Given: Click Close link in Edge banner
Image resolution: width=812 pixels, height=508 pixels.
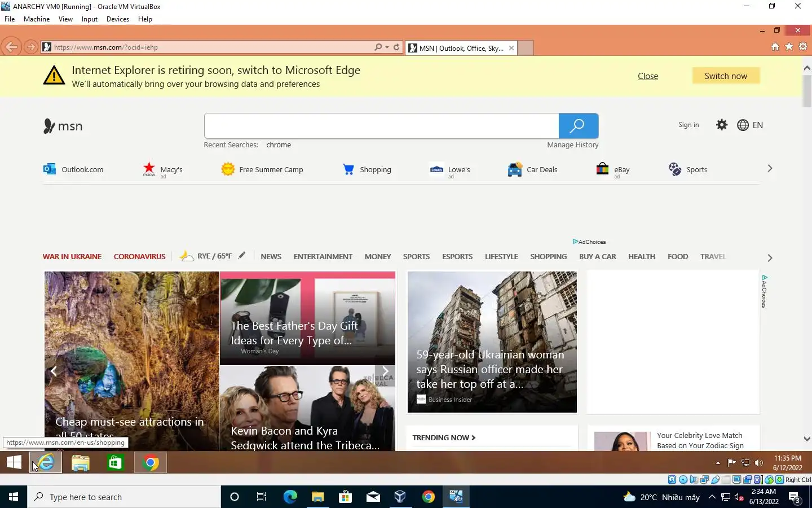Looking at the screenshot, I should coord(648,76).
